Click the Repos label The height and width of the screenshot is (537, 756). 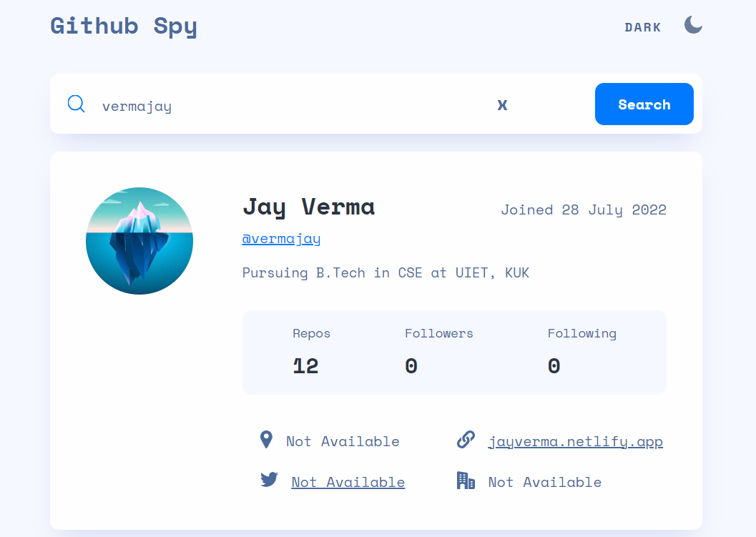tap(311, 334)
